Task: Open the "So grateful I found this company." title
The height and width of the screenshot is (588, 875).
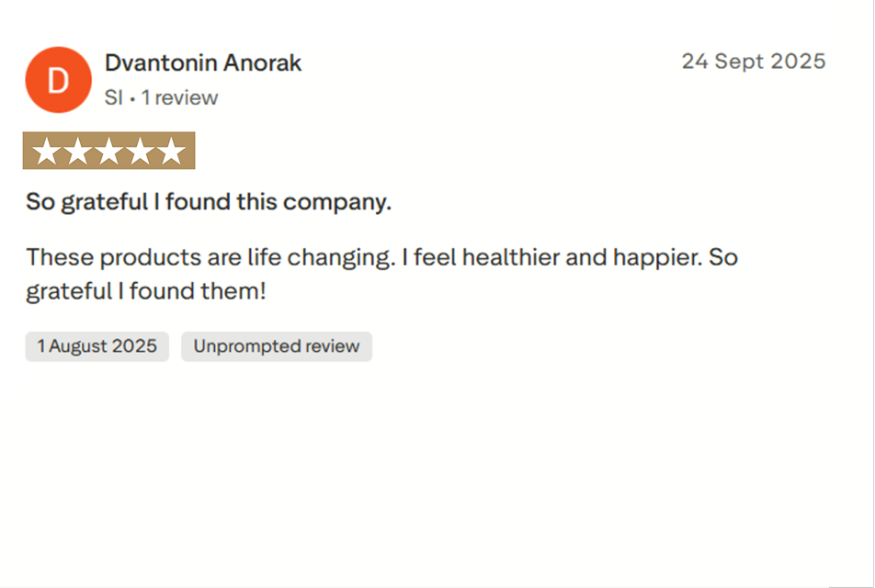Action: (209, 202)
